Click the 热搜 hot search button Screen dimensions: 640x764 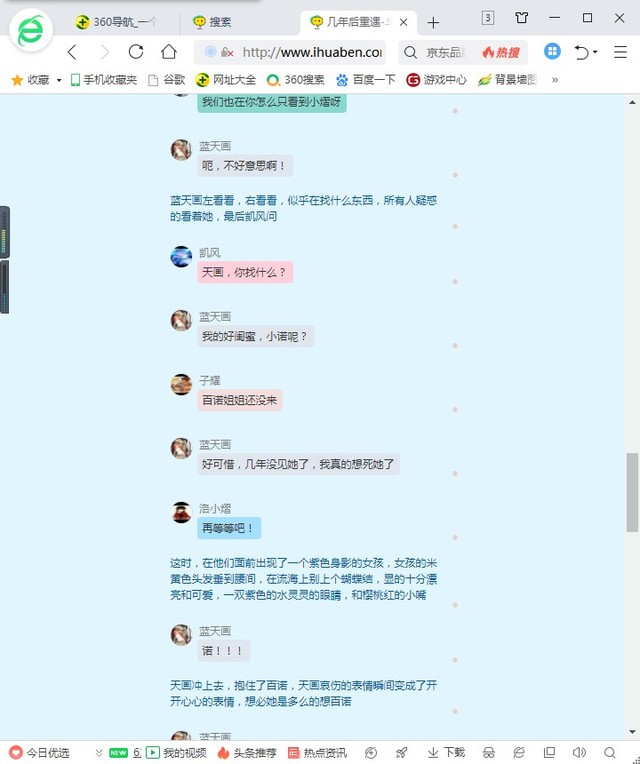click(x=501, y=52)
